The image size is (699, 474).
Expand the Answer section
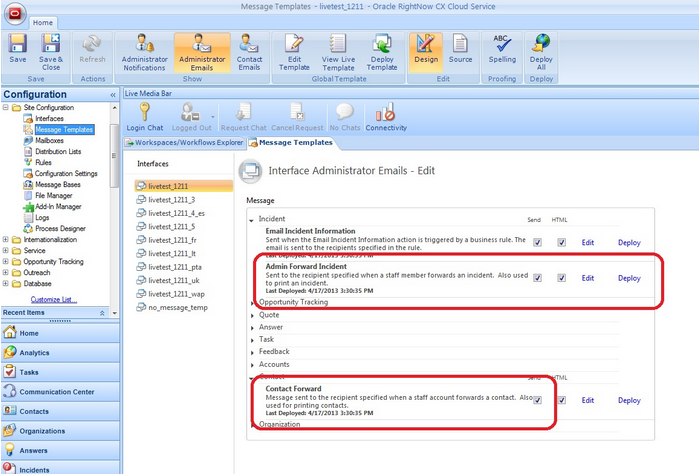pos(252,328)
